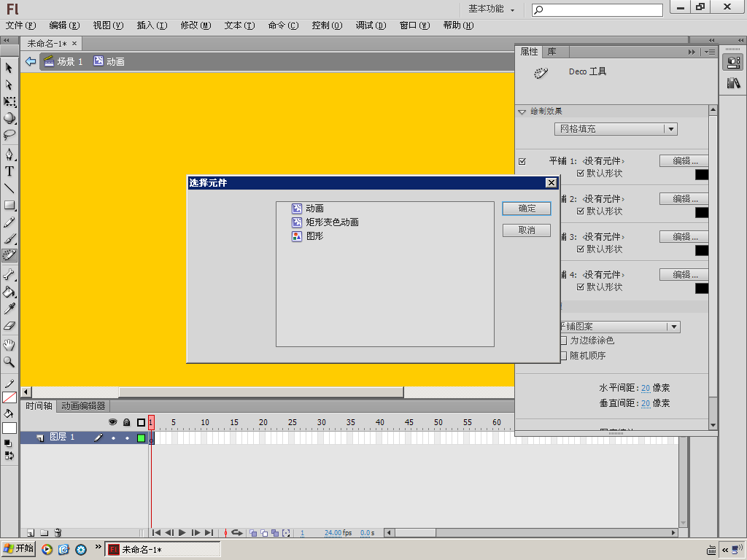Open the 网格填充 effect dropdown

click(616, 129)
